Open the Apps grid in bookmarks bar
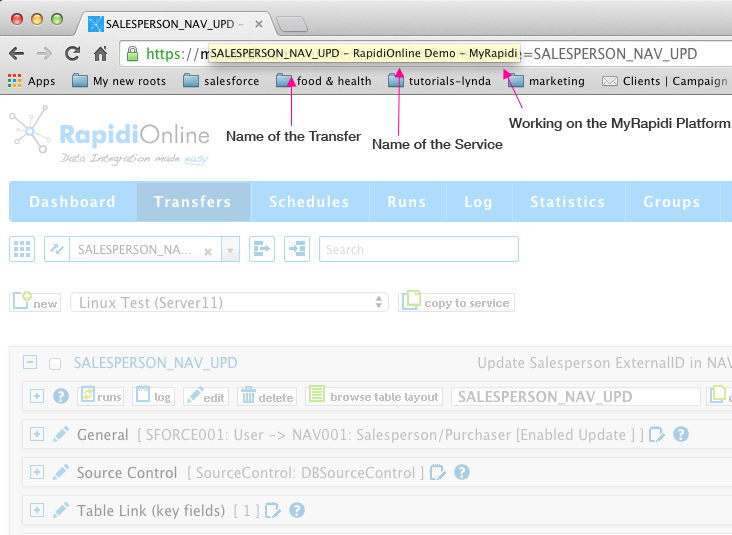 31,81
